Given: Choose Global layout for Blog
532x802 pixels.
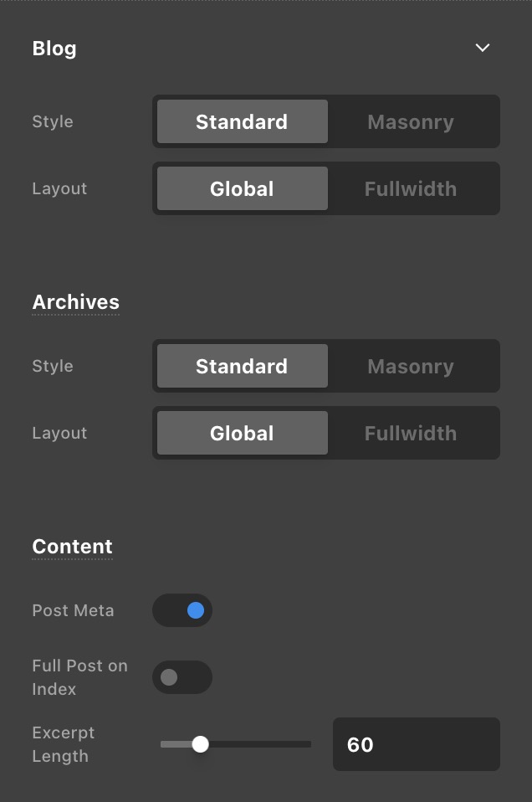Looking at the screenshot, I should tap(242, 189).
